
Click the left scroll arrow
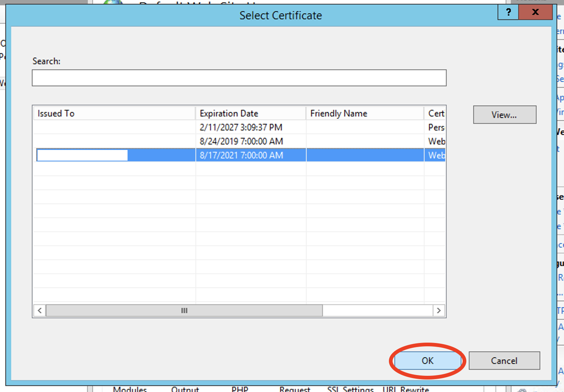(40, 311)
